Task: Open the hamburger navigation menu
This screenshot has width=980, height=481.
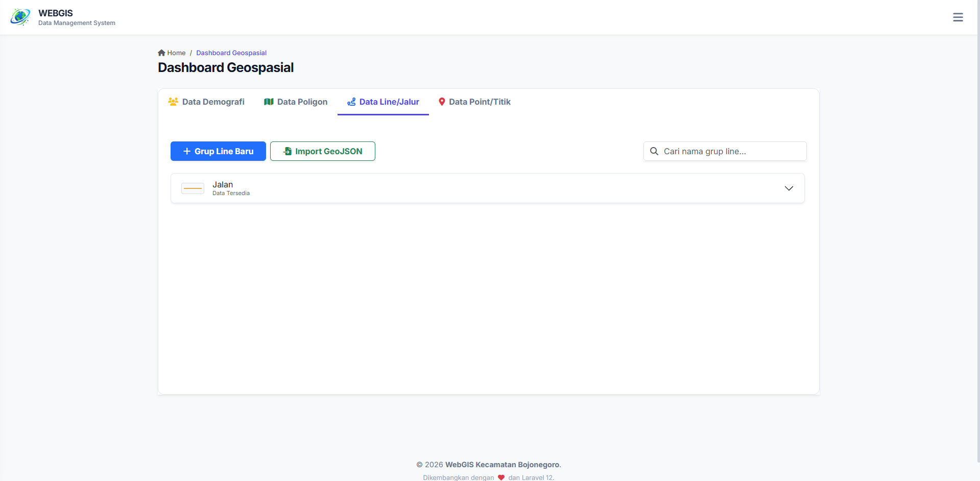Action: tap(958, 17)
